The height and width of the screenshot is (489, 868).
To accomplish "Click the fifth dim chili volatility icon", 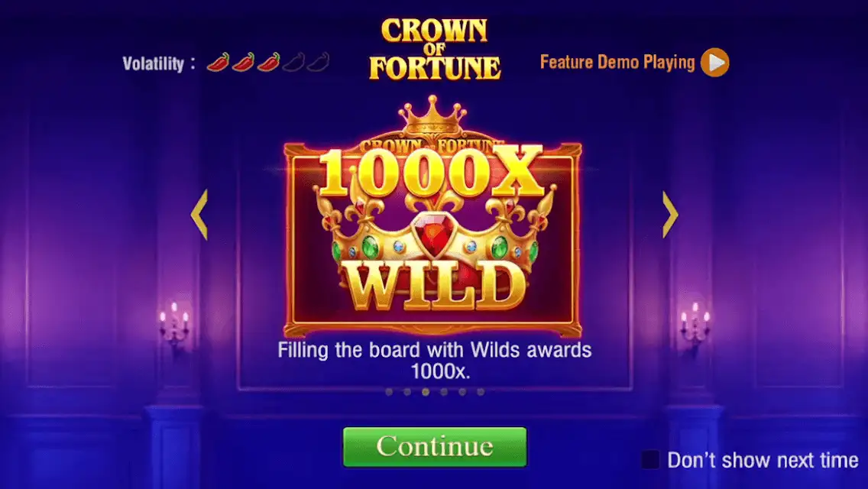I will (x=319, y=62).
